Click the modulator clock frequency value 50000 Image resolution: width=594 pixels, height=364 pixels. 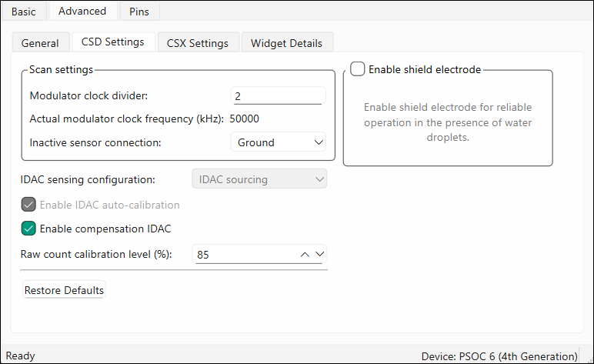245,119
